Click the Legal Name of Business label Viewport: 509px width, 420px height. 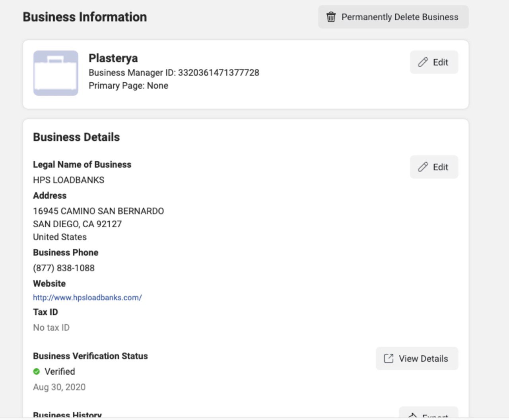[82, 165]
